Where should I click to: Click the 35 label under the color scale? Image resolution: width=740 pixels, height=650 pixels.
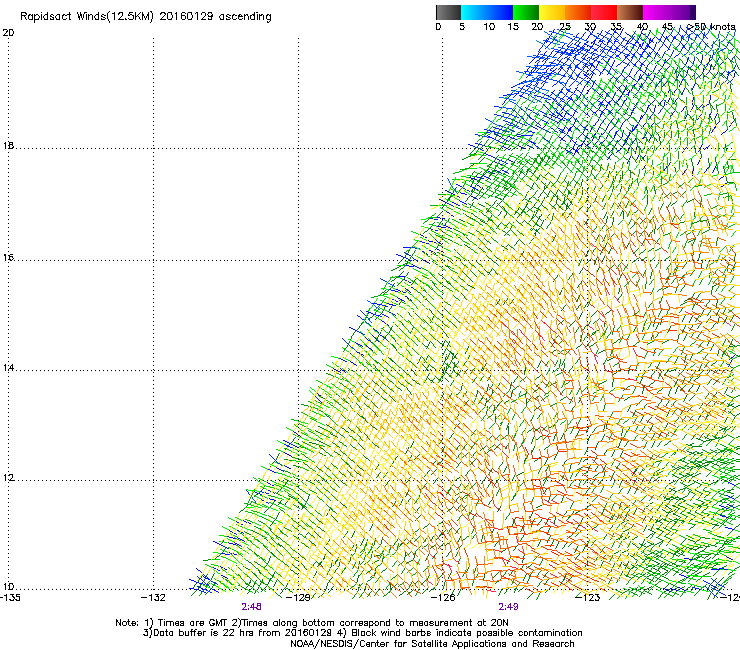coord(616,27)
